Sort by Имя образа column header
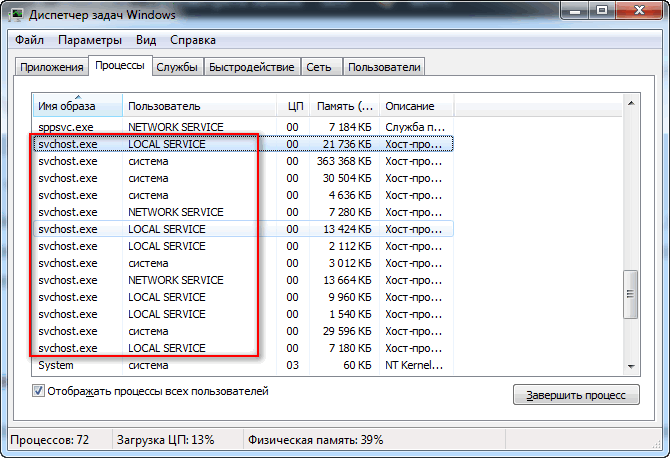This screenshot has width=670, height=458. 78,106
